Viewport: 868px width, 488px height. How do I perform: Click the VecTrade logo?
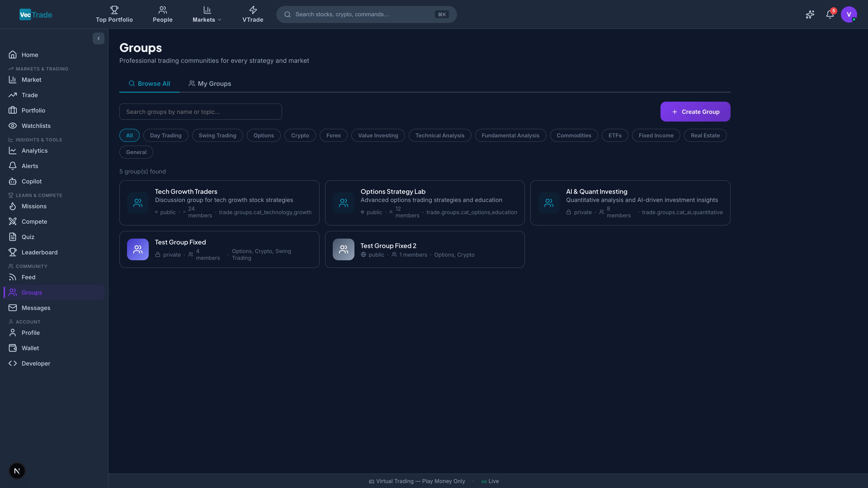click(36, 14)
